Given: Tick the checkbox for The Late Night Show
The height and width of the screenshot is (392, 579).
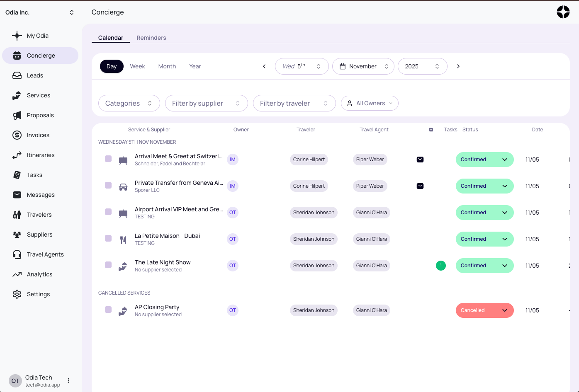Looking at the screenshot, I should (108, 265).
